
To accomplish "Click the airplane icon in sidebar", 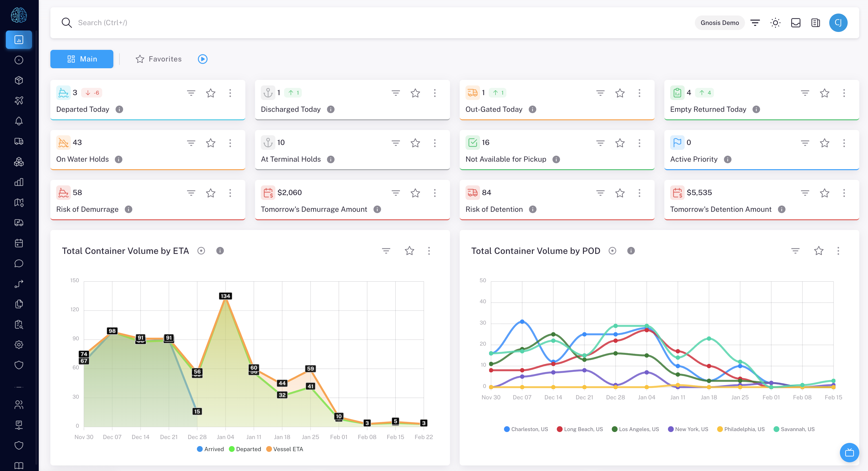I will click(19, 100).
